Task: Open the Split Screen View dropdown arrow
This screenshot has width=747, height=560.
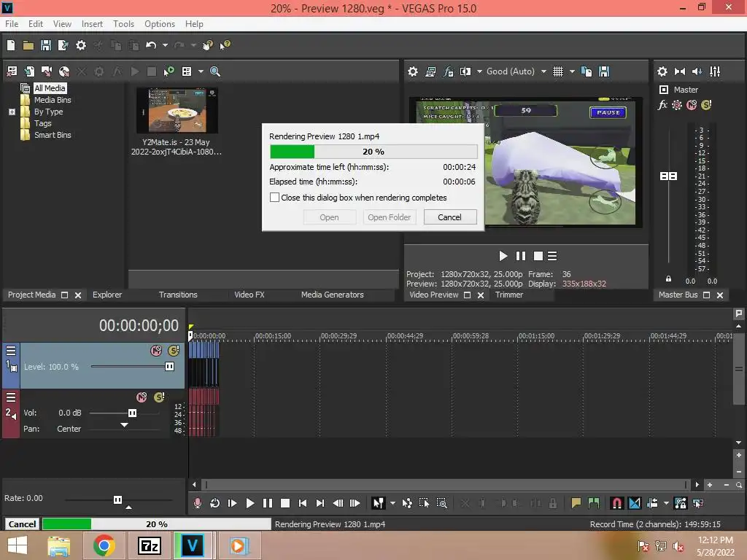Action: (479, 71)
